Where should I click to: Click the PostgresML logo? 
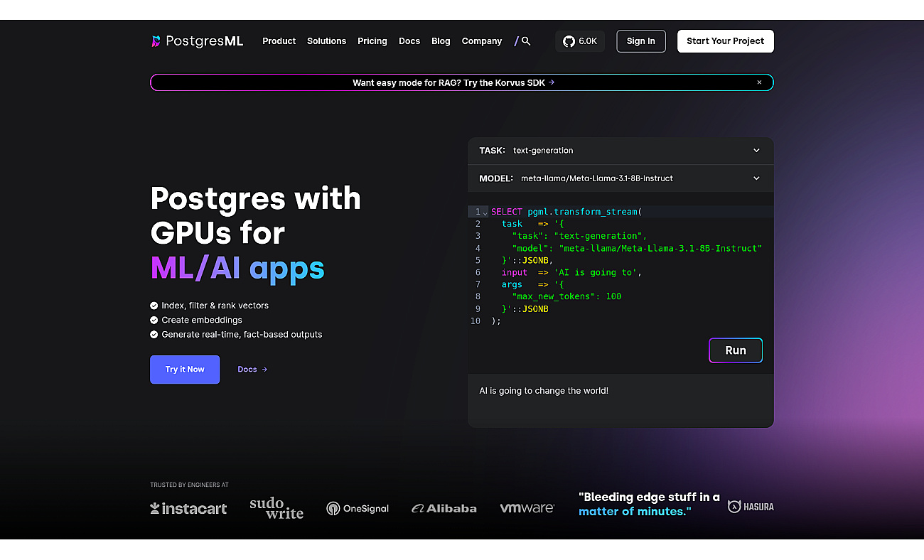coord(197,41)
